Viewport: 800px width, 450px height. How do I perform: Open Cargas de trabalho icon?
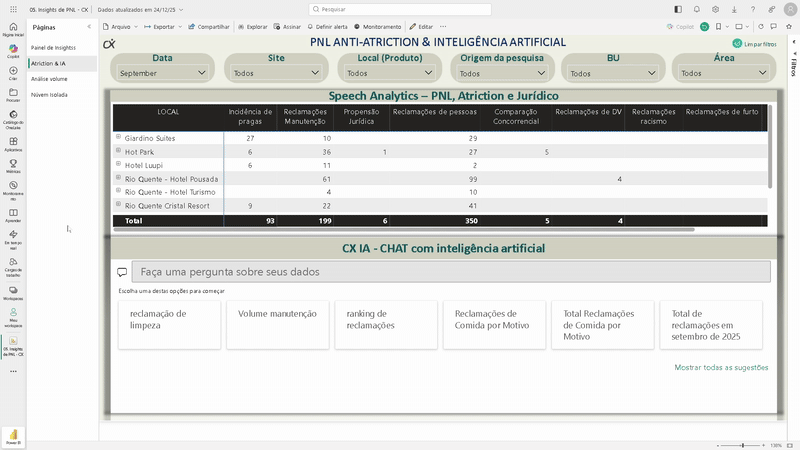tap(13, 267)
